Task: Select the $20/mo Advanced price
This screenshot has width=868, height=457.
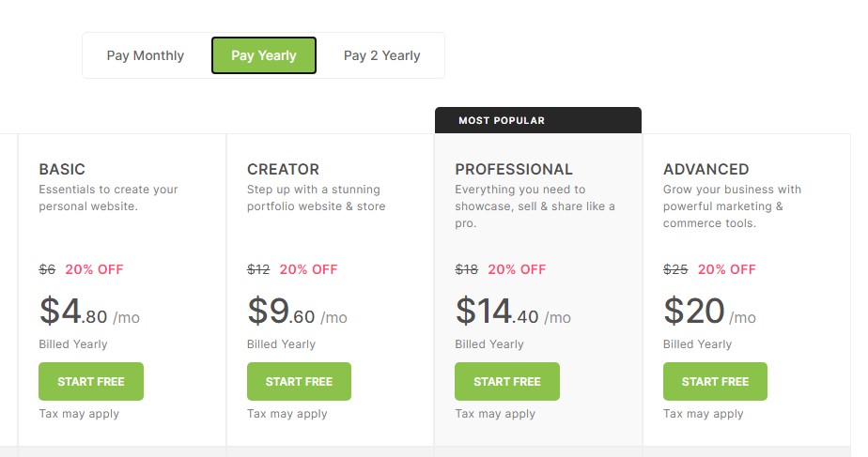Action: pyautogui.click(x=709, y=312)
